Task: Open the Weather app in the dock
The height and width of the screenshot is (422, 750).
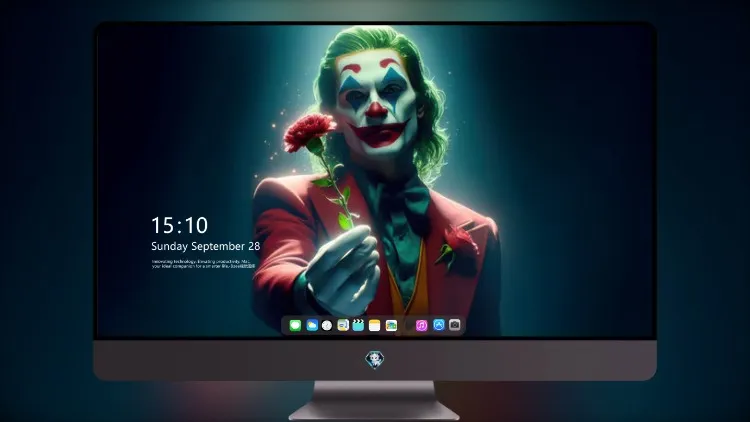Action: tap(312, 326)
